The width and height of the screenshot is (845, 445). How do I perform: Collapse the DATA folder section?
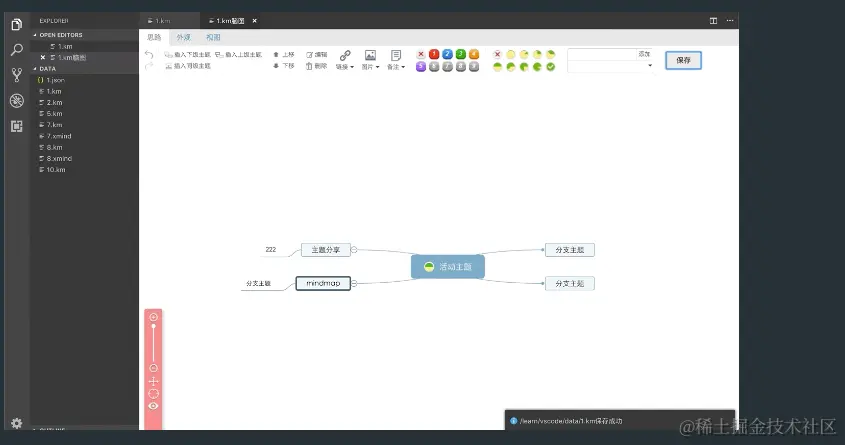click(47, 69)
